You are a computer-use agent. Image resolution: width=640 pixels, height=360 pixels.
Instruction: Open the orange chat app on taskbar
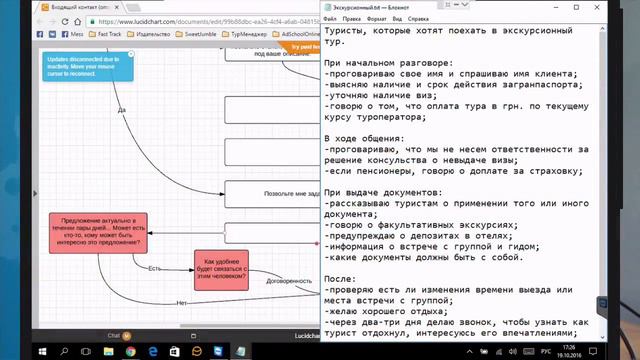click(197, 351)
